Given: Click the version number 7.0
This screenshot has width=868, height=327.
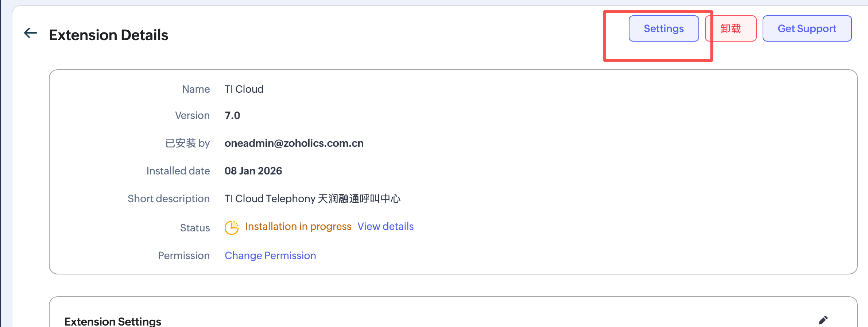Looking at the screenshot, I should tap(232, 115).
